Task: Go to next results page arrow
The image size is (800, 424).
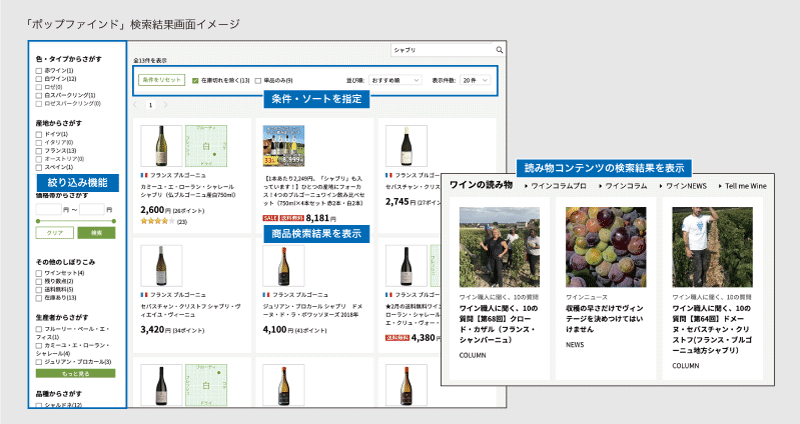Action: point(165,105)
